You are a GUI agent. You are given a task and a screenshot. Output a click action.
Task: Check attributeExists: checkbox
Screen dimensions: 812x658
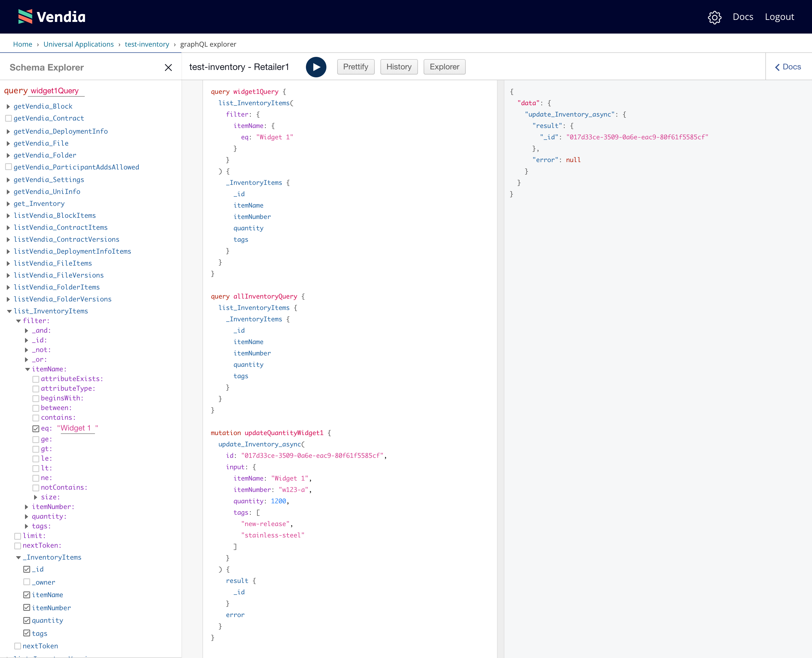point(36,379)
